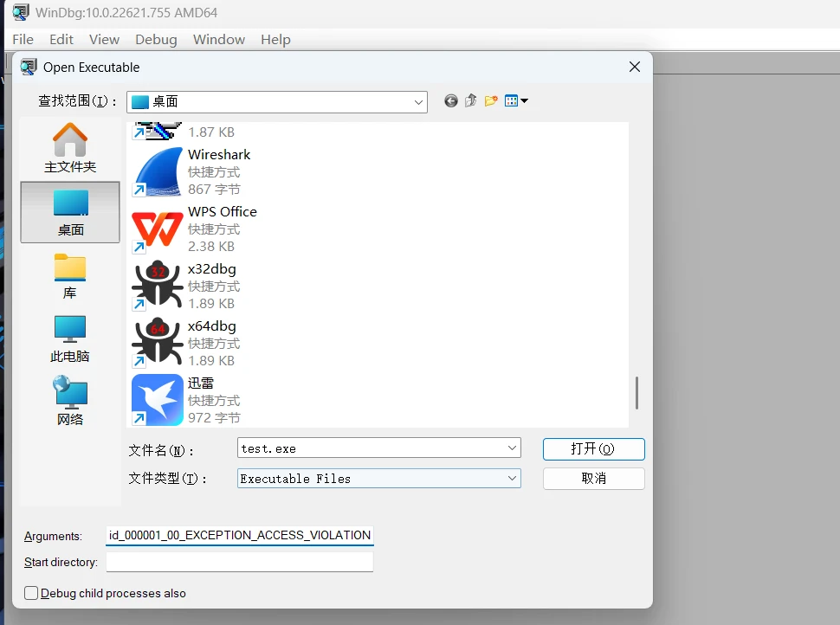Open the view menu icon dropdown
The width and height of the screenshot is (840, 625).
click(x=516, y=100)
